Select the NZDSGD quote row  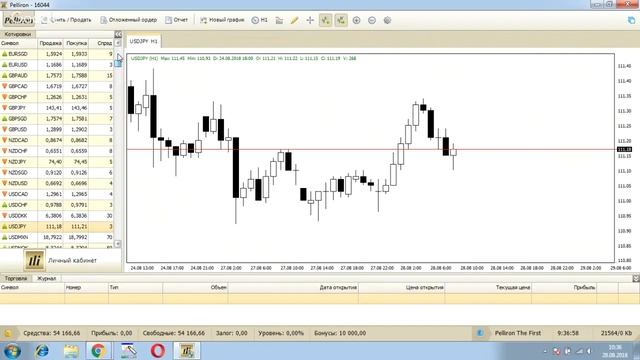pos(57,173)
